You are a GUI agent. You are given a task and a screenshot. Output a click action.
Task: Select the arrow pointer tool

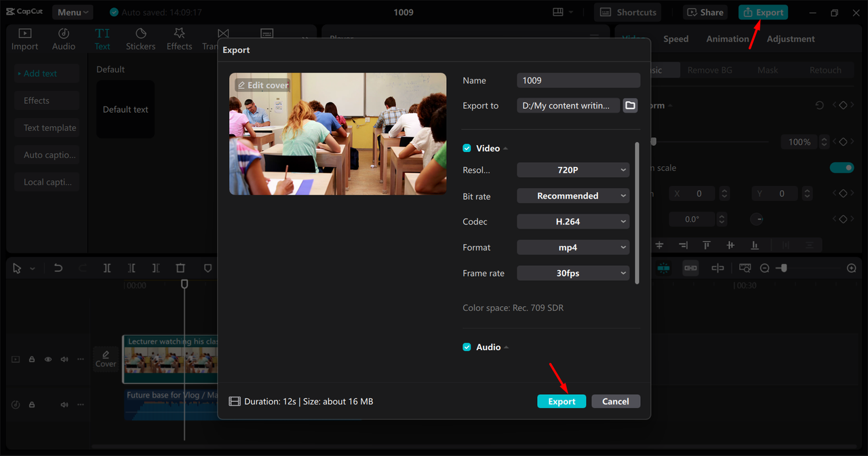point(18,268)
